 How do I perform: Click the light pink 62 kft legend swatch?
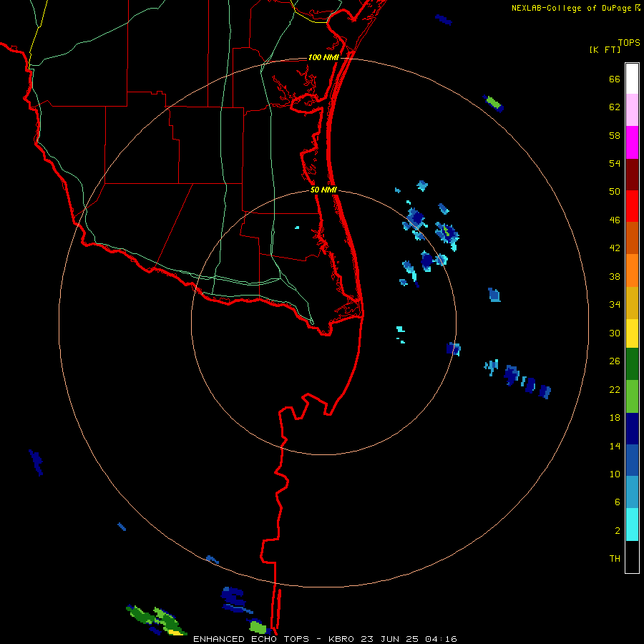click(632, 110)
